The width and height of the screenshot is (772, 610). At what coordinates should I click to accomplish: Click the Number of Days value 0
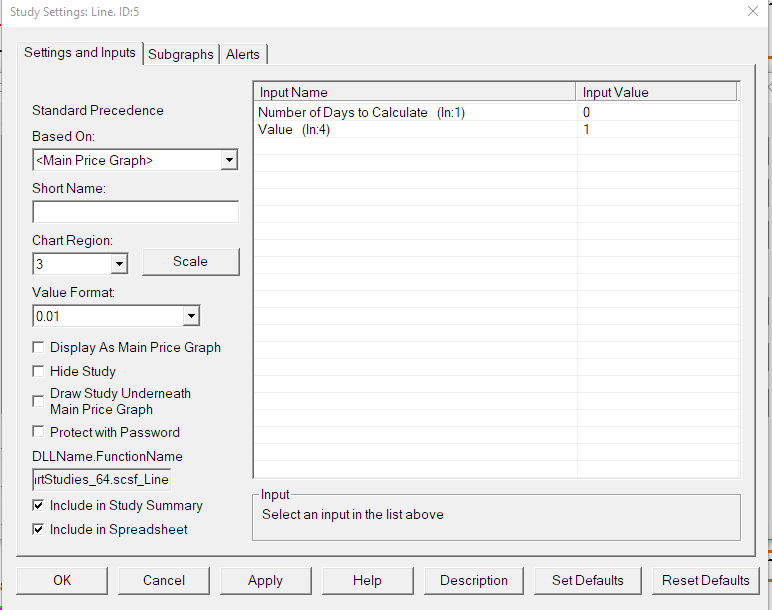586,112
